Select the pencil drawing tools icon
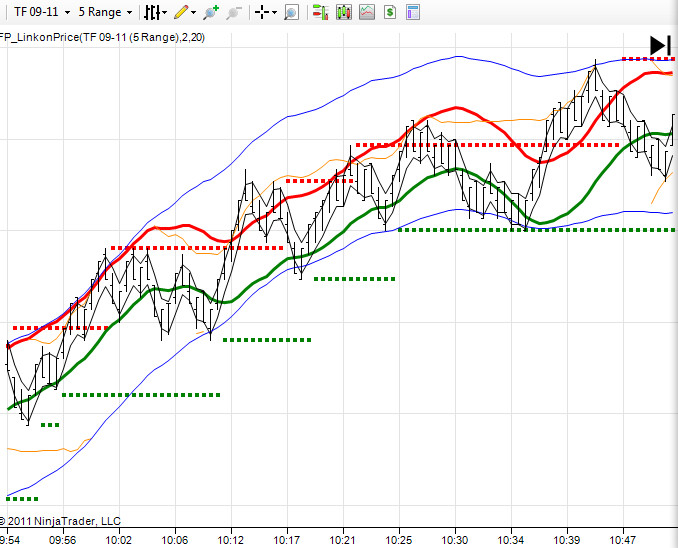Viewport: 678px width, 548px height. (181, 12)
